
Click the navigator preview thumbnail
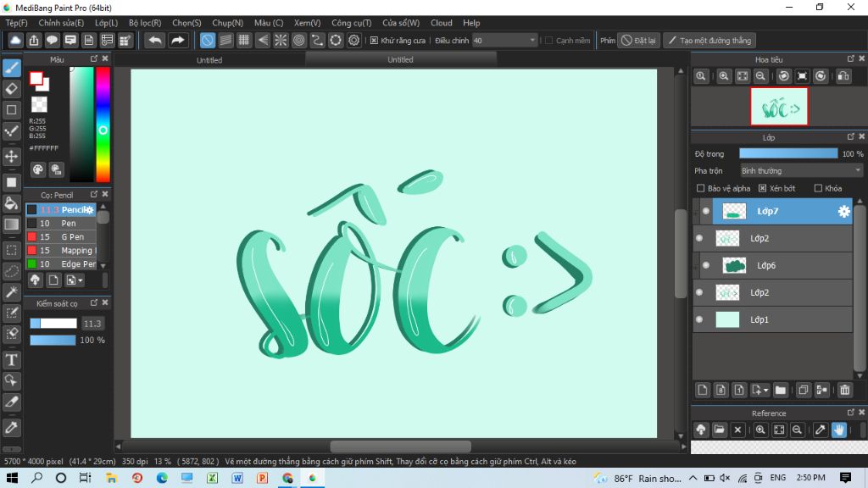(779, 107)
